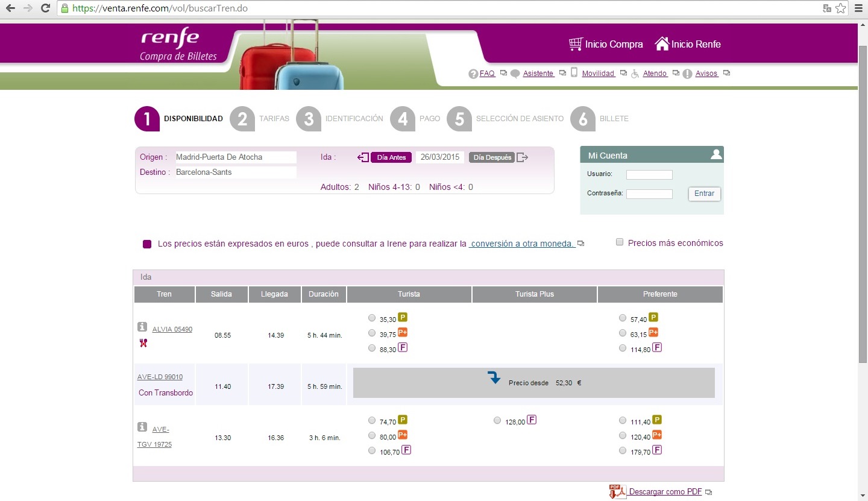
Task: Click the house Inicio Renfe icon
Action: click(662, 44)
